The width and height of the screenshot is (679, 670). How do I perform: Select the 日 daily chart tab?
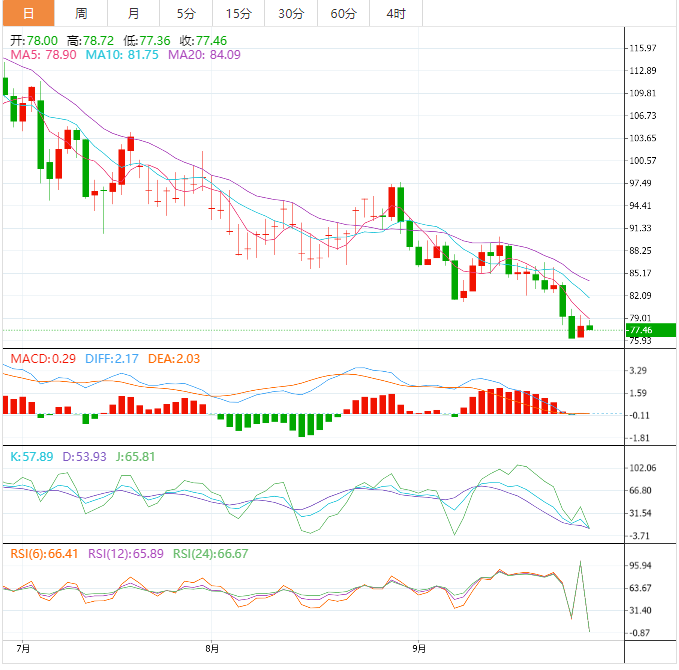click(x=29, y=13)
